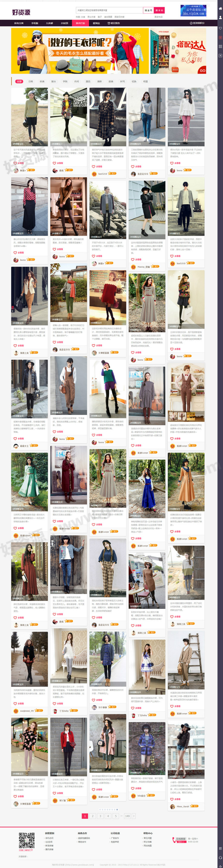Click the 签到领积分 sign-in icon link
Screen dimensions: 223x868
[197, 23]
